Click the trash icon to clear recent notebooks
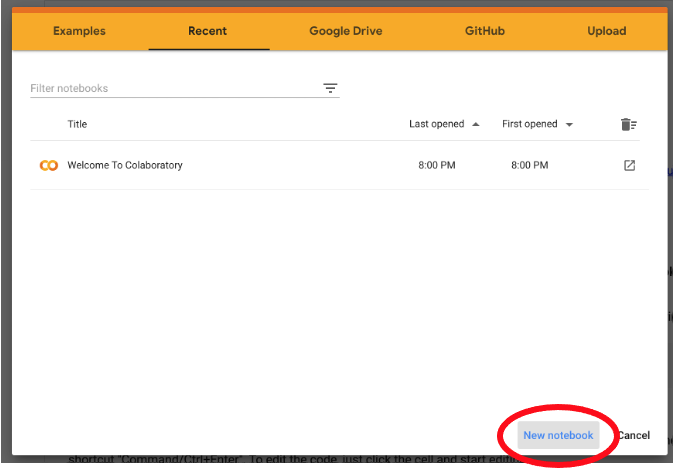 (628, 124)
